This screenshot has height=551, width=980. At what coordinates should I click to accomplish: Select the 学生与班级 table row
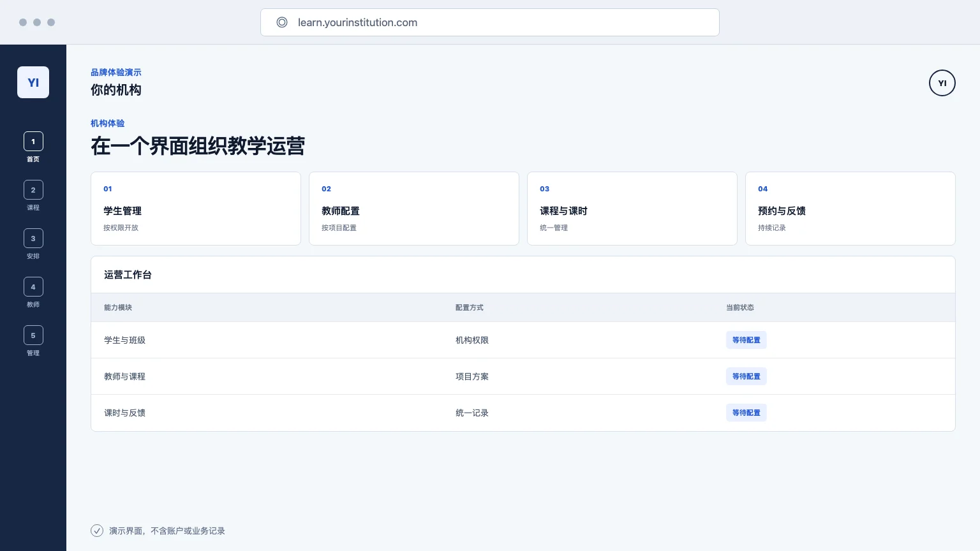523,340
